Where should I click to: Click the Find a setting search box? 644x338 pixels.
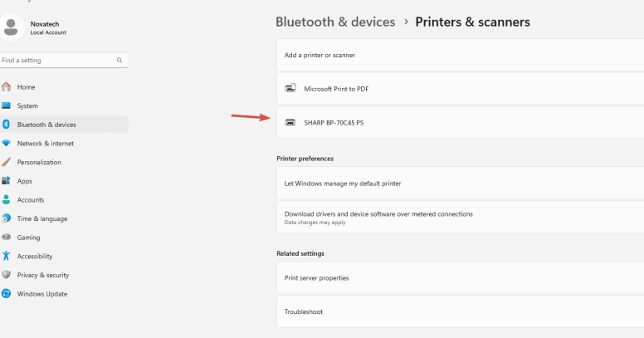click(x=58, y=61)
